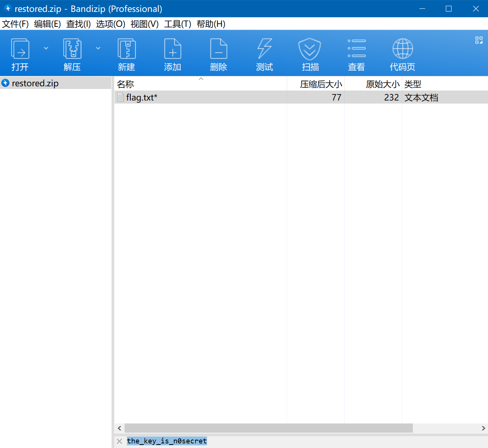Image resolution: width=488 pixels, height=448 pixels.
Task: Close the archive comment bar with X
Action: (x=120, y=441)
